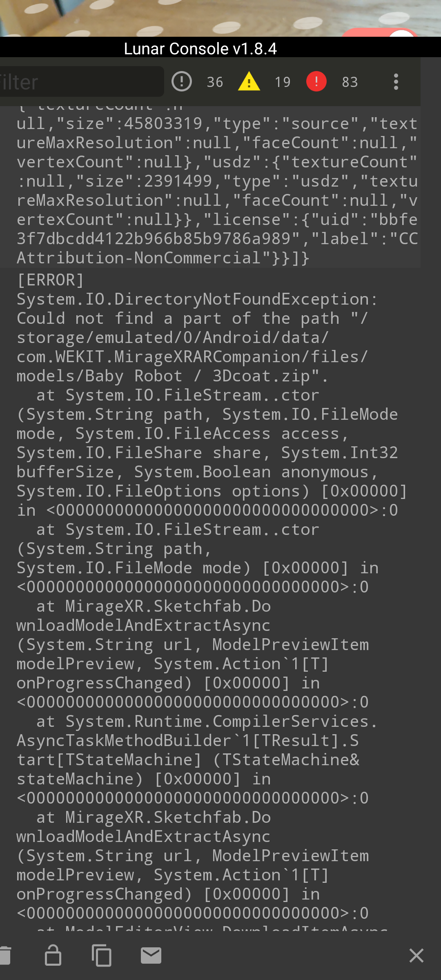Viewport: 441px width, 980px height.
Task: Open the overflow menu with three dots
Action: coord(395,82)
